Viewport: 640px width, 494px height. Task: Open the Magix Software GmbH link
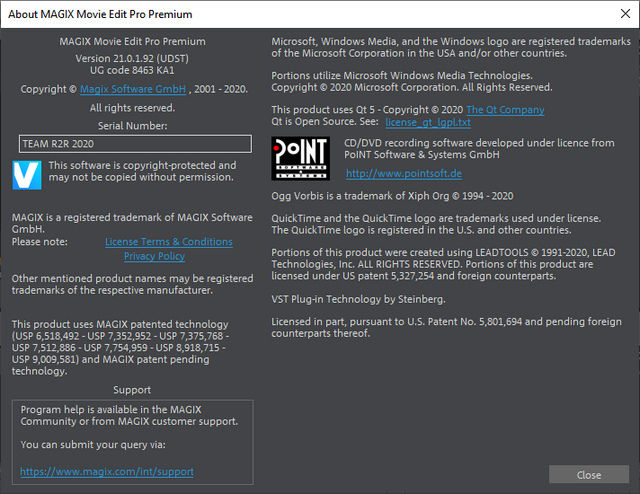[133, 89]
